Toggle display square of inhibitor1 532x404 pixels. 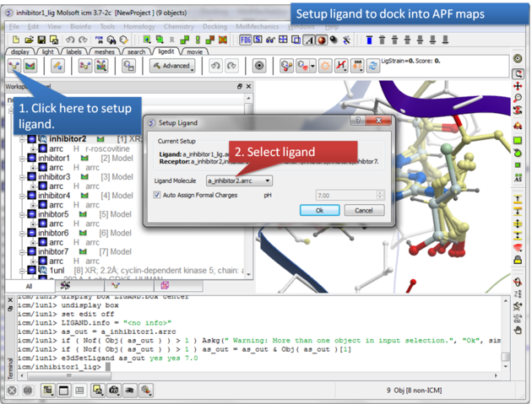pyautogui.click(x=32, y=158)
